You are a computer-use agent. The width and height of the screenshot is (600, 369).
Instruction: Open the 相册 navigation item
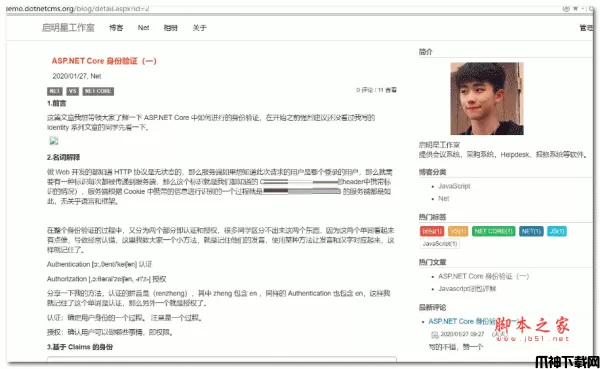click(171, 28)
